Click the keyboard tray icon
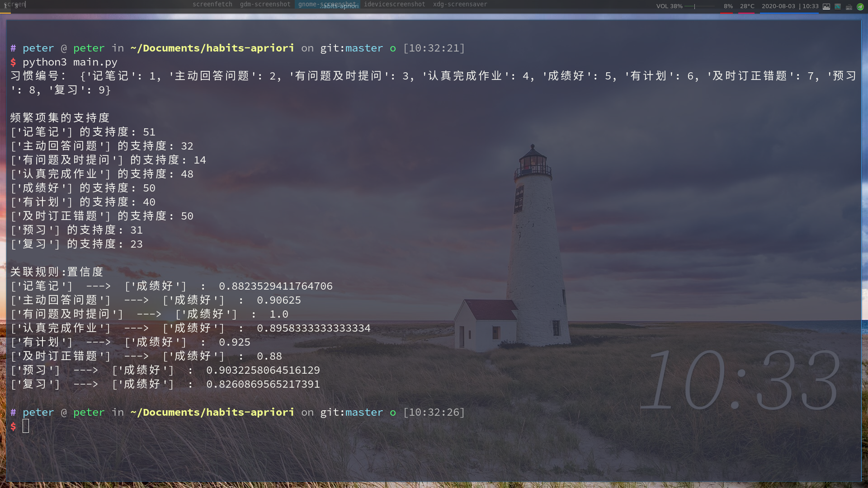The width and height of the screenshot is (868, 488). tap(849, 7)
